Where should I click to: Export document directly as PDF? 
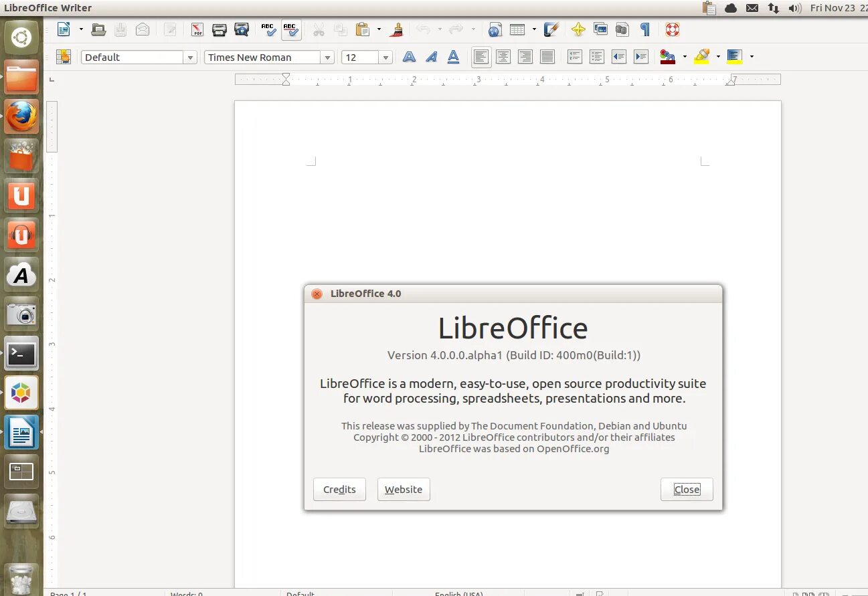[197, 29]
